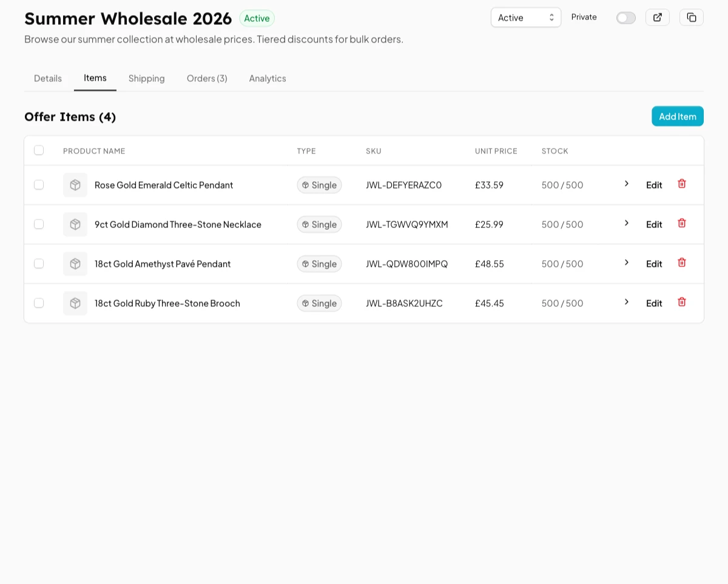The width and height of the screenshot is (728, 584).
Task: Expand the Rose Gold Emerald Pendant row
Action: (x=627, y=184)
